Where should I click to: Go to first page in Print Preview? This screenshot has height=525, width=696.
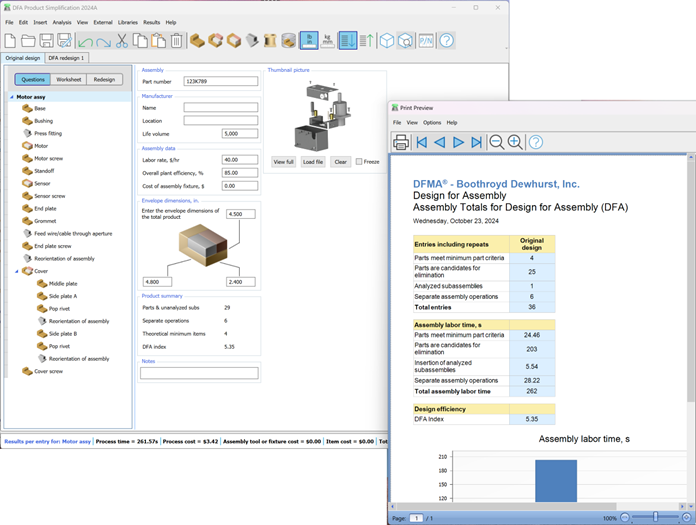(x=422, y=142)
